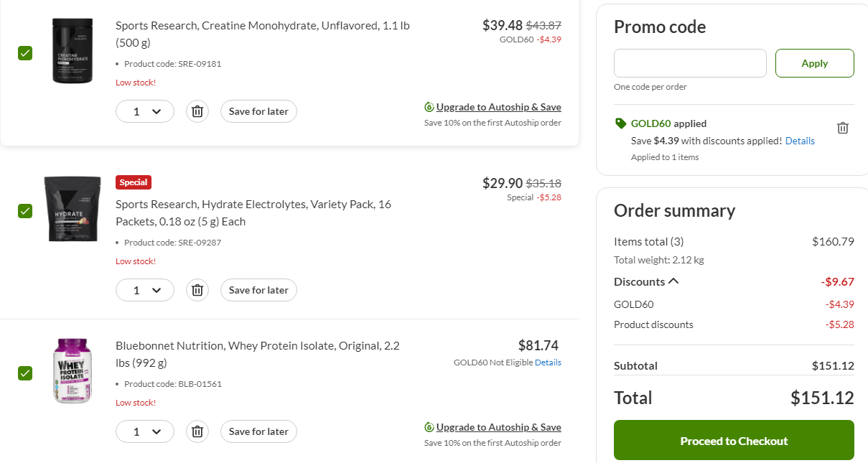Click inside the promo code text field
868x463 pixels.
[690, 63]
